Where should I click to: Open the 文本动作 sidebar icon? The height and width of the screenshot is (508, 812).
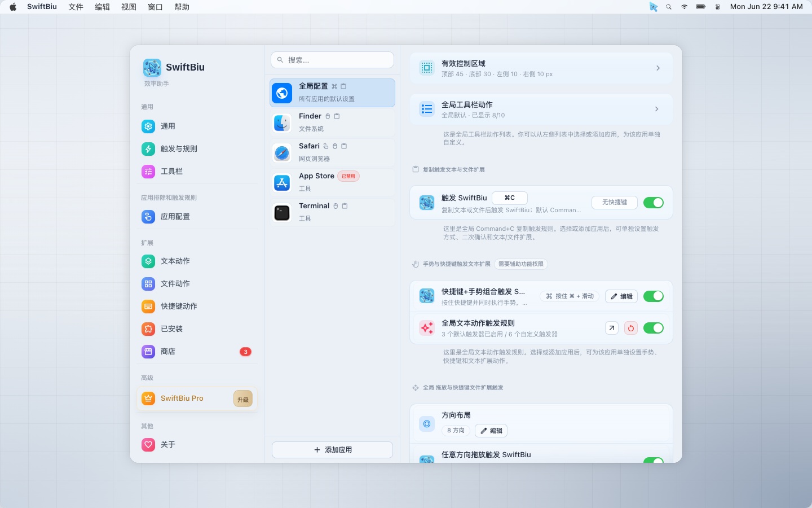pyautogui.click(x=148, y=261)
